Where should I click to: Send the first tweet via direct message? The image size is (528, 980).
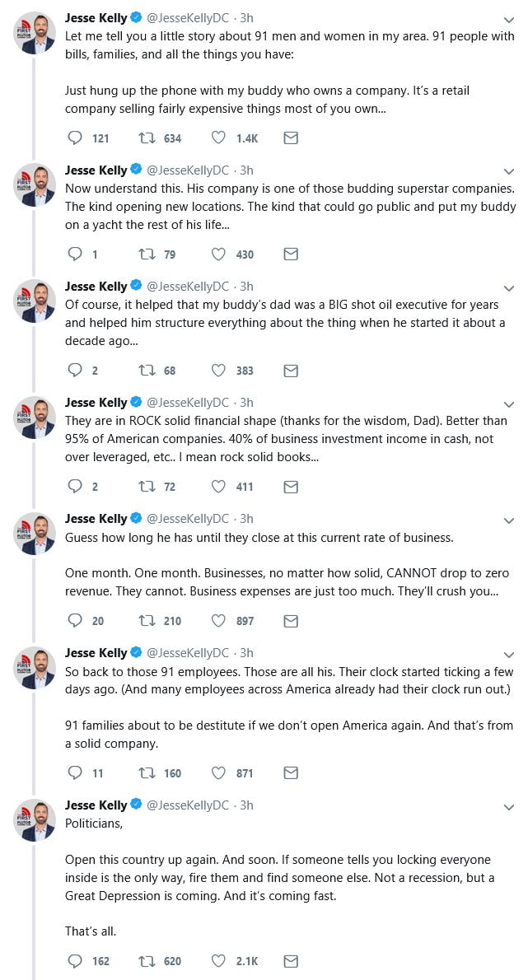(x=291, y=138)
